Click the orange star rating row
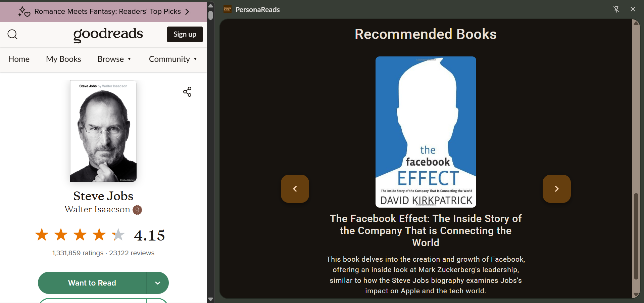 coord(80,235)
